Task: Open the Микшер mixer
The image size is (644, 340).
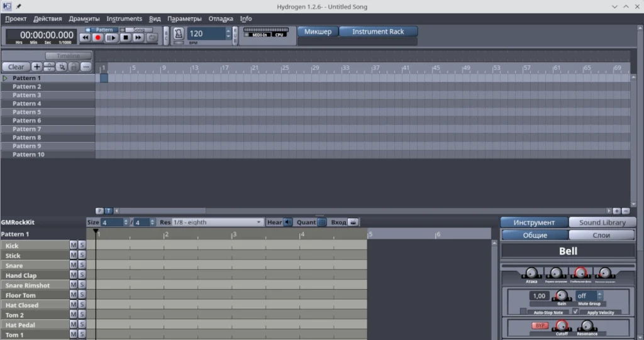Action: (x=318, y=31)
